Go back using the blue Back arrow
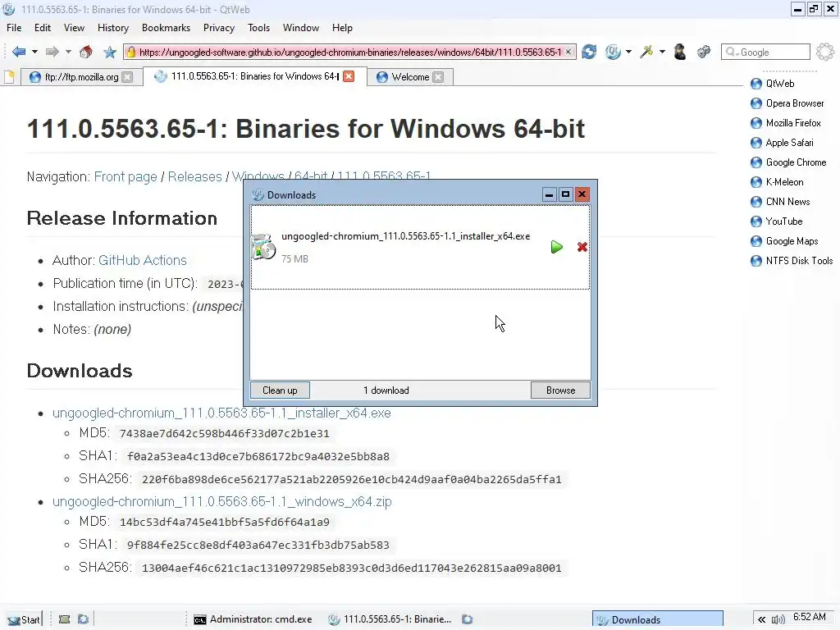840x630 pixels. [19, 52]
